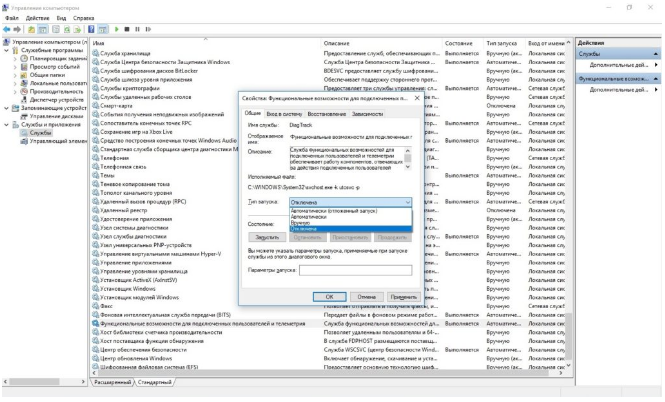Collapse the Служебные программы node
Viewport: 665px width, 402px height.
point(6,50)
